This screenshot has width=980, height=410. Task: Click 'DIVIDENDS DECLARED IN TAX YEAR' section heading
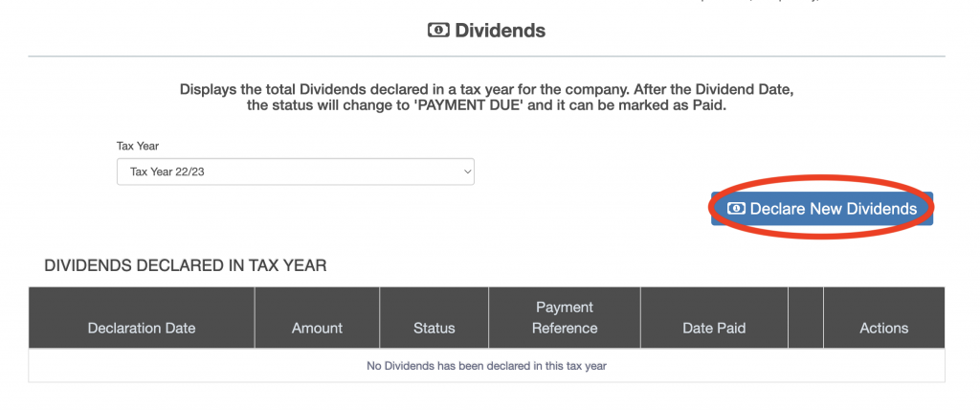[x=186, y=265]
